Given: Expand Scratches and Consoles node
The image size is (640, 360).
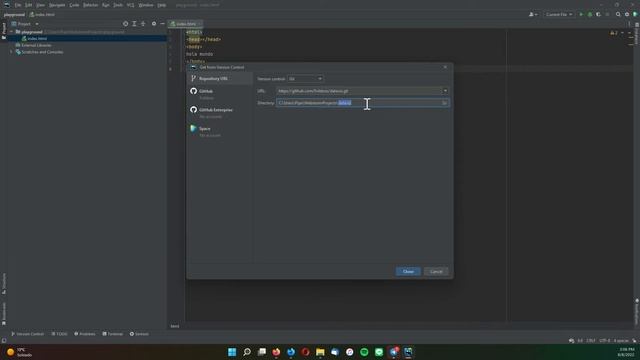Looking at the screenshot, I should [11, 52].
